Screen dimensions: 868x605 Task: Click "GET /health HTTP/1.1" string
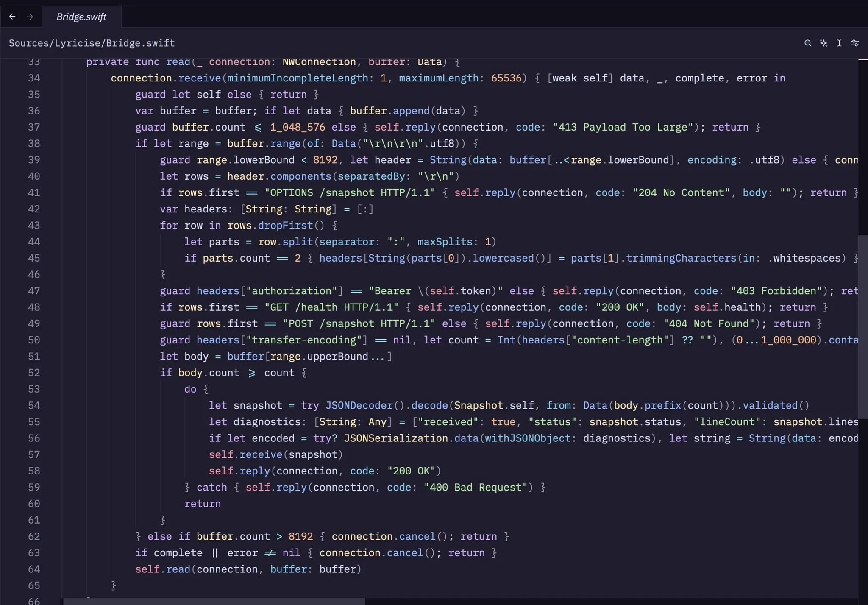click(331, 307)
